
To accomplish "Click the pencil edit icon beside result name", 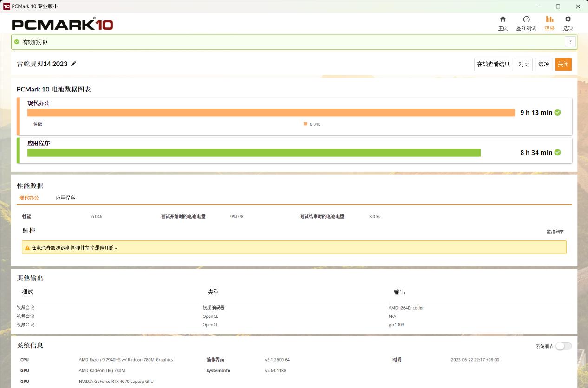I will tap(73, 64).
